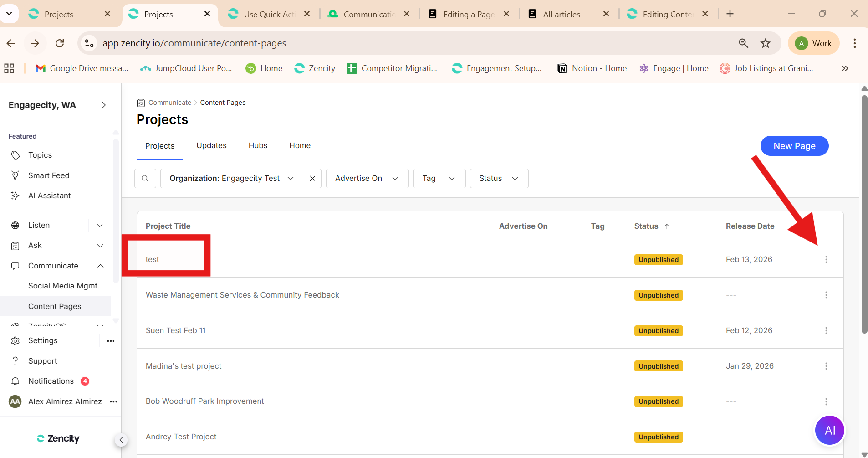Bookmark this page with the star icon

[766, 43]
